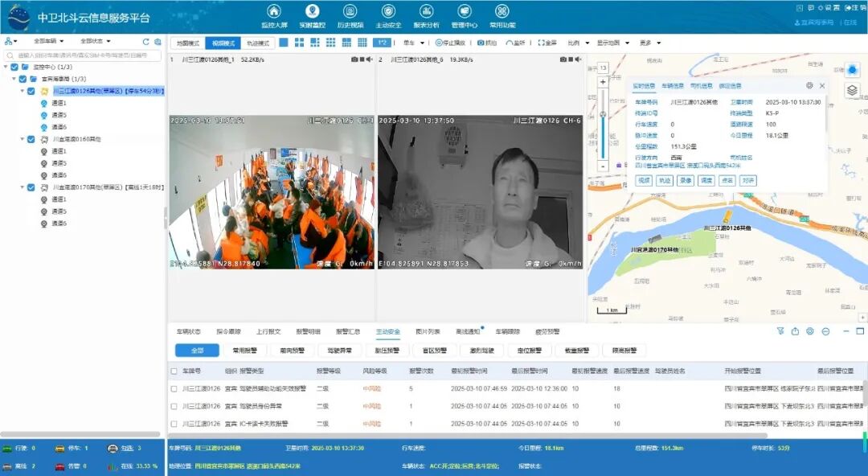Click the 轨迹 button in vehicle popup
Screen dimensions: 868x476
(x=665, y=181)
